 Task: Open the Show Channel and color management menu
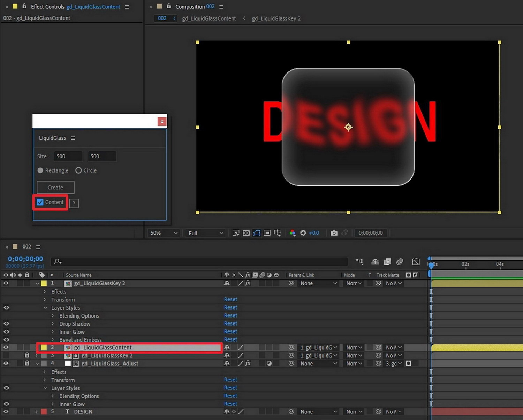point(293,233)
